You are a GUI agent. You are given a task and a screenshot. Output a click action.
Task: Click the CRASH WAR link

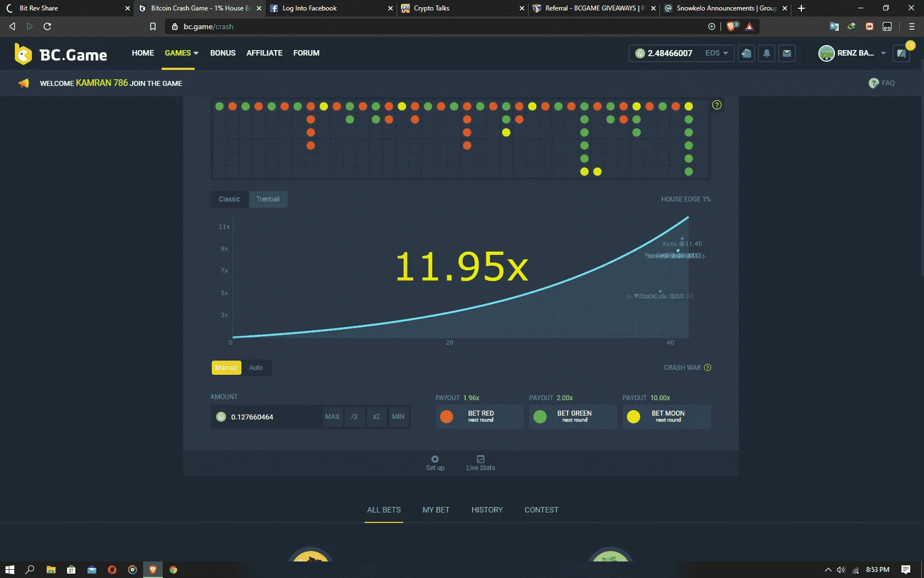click(x=682, y=368)
